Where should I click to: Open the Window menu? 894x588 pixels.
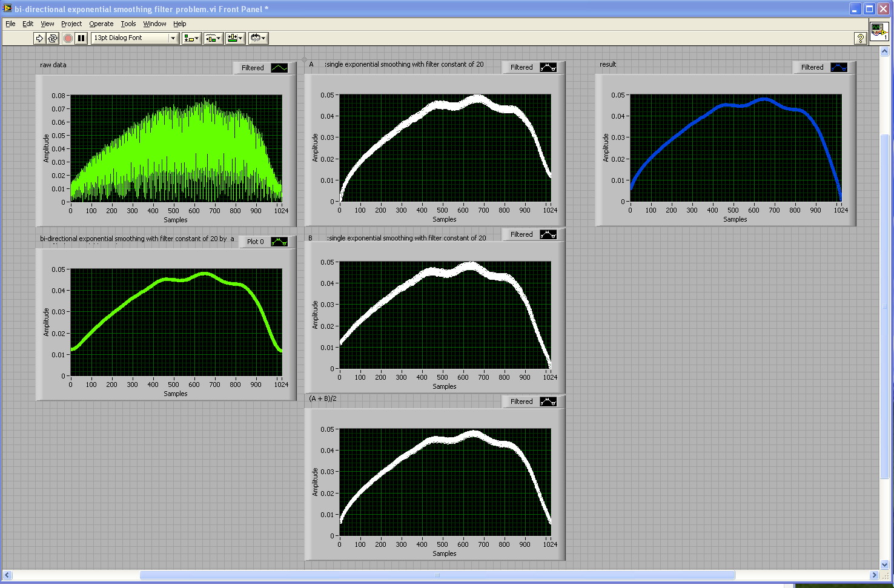coord(154,24)
